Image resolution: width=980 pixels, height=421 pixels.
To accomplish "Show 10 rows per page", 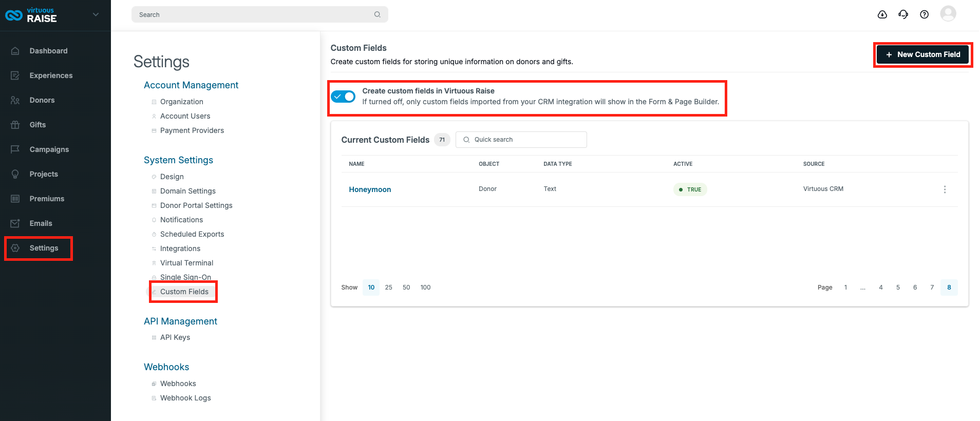I will coord(371,288).
